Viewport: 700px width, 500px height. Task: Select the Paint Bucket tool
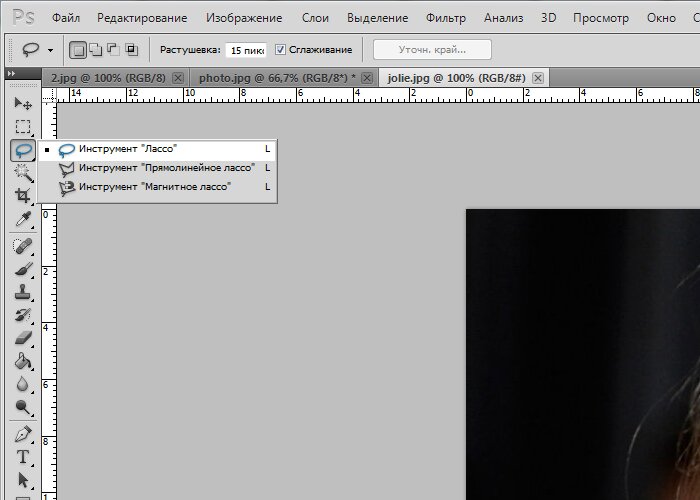pos(23,361)
